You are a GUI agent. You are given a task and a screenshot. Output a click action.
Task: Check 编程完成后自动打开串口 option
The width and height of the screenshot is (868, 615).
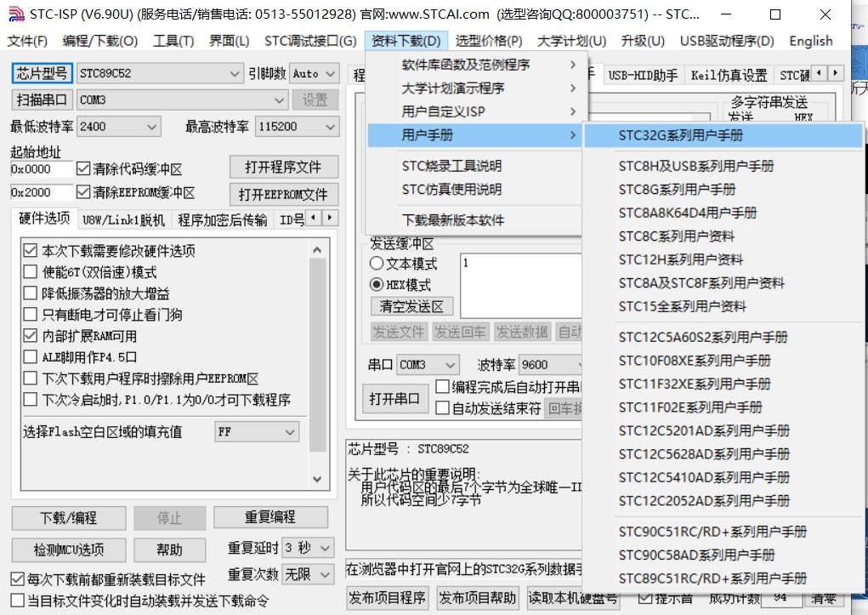click(442, 387)
